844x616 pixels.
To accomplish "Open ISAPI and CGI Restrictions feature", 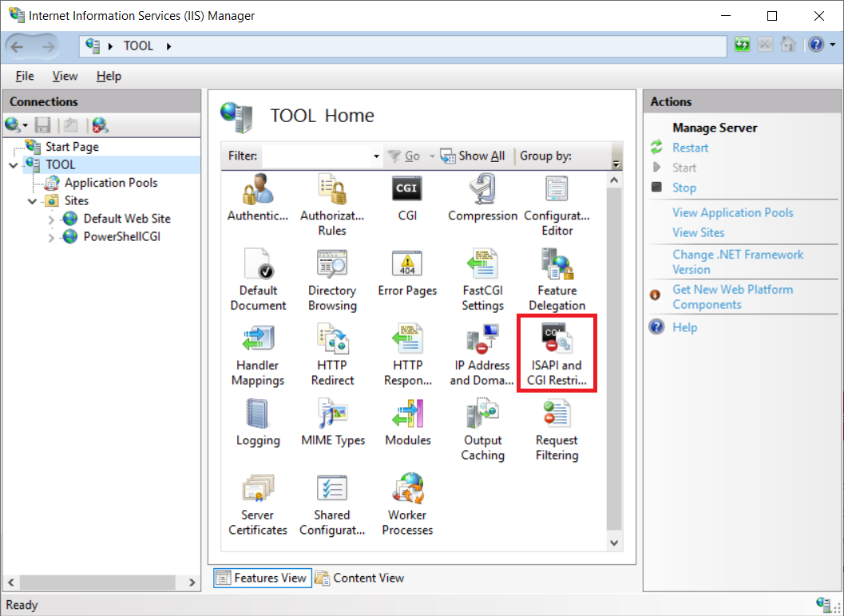I will [557, 354].
